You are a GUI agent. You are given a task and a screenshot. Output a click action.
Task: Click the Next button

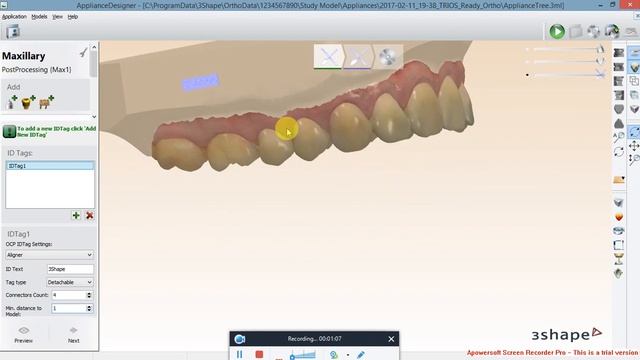pyautogui.click(x=73, y=334)
